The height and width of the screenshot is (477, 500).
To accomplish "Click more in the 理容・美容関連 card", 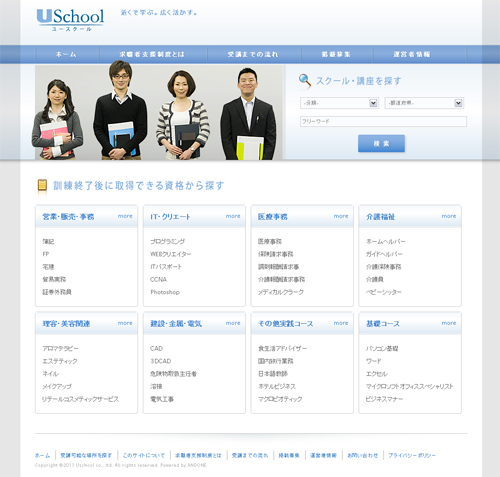I will (x=125, y=323).
